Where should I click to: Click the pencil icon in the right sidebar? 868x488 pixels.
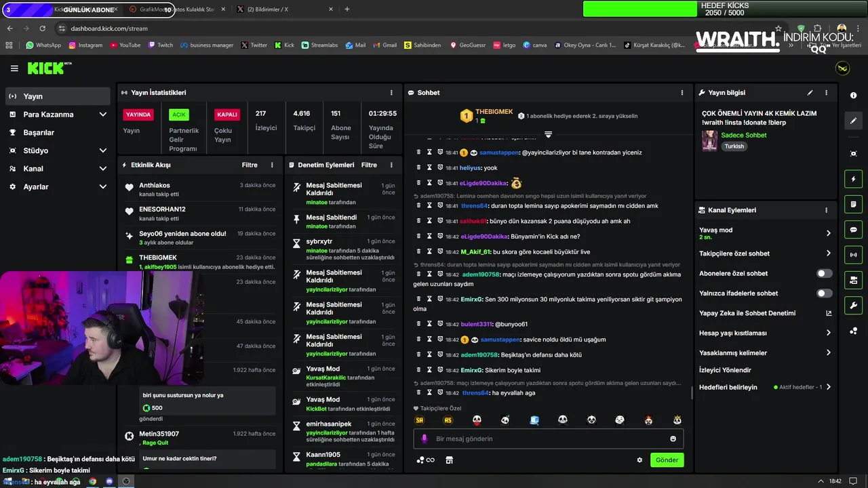(x=853, y=121)
